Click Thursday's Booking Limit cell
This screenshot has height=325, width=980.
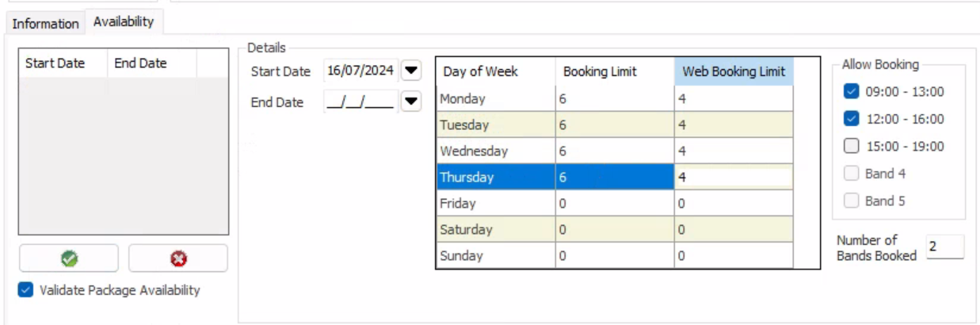coord(615,178)
